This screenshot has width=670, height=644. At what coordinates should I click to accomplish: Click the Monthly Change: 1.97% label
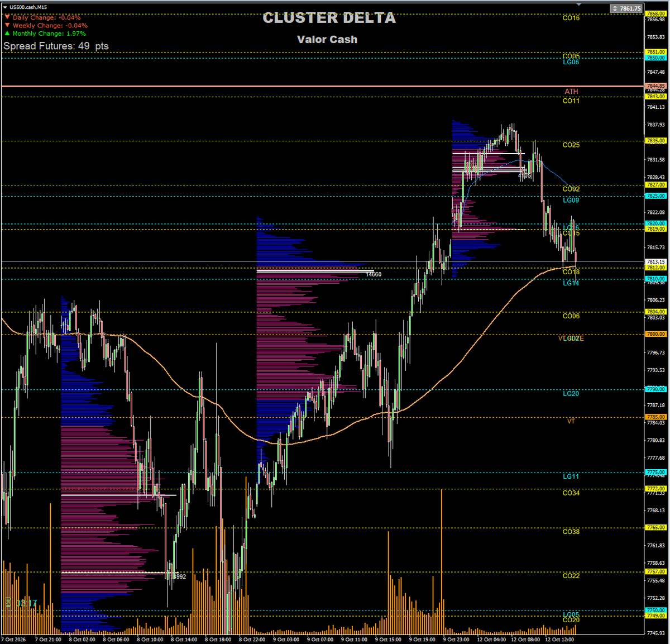(49, 34)
